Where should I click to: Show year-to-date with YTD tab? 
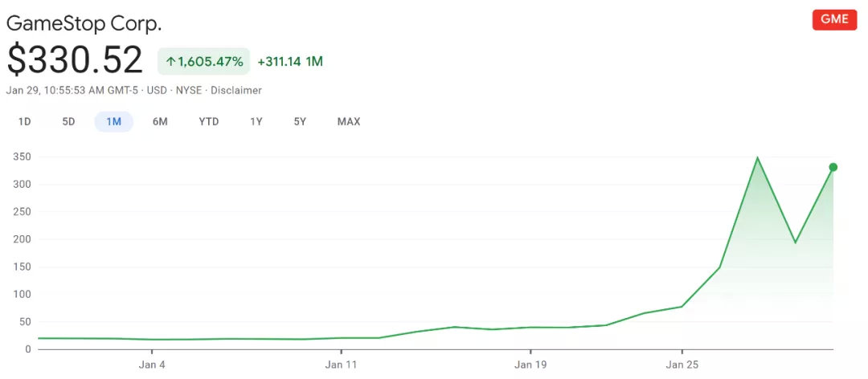point(209,122)
